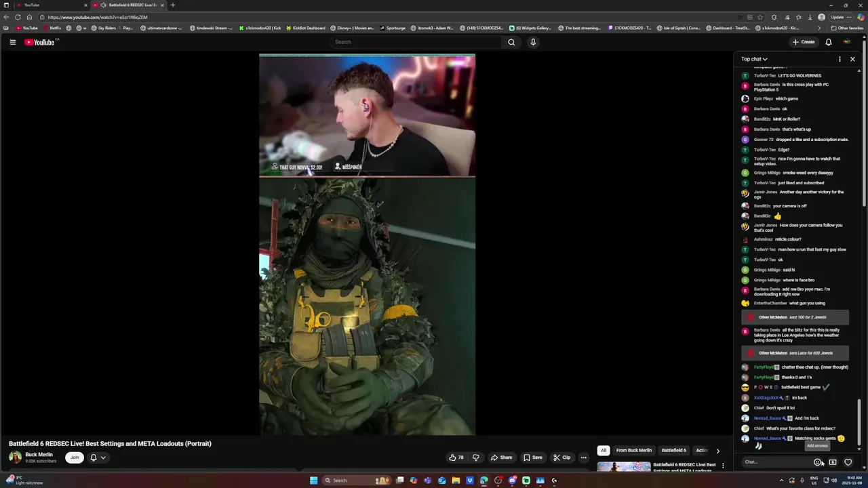The height and width of the screenshot is (488, 868).
Task: Focus the YouTube search field
Action: pyautogui.click(x=416, y=42)
